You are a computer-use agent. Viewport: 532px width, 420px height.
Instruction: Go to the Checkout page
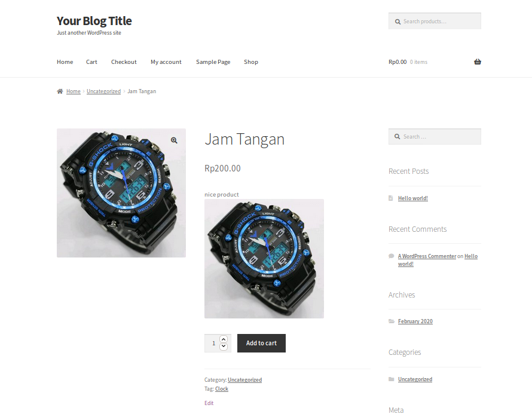pyautogui.click(x=124, y=62)
